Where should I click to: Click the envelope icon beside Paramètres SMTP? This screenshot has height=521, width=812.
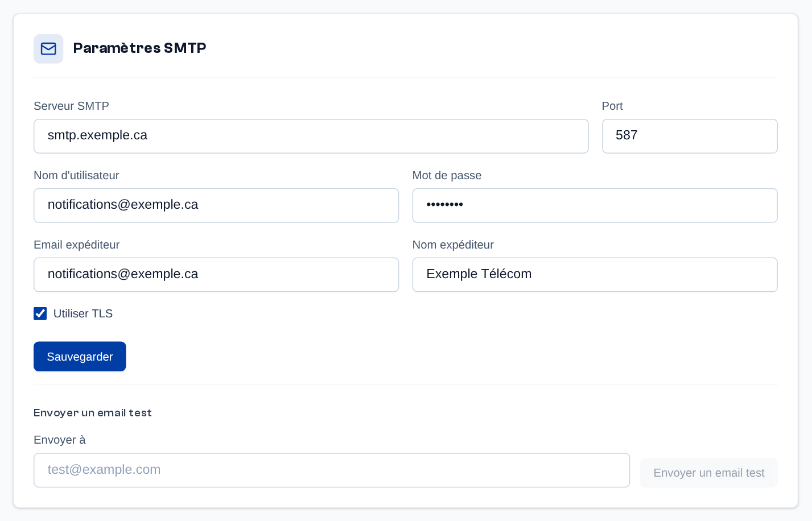48,48
